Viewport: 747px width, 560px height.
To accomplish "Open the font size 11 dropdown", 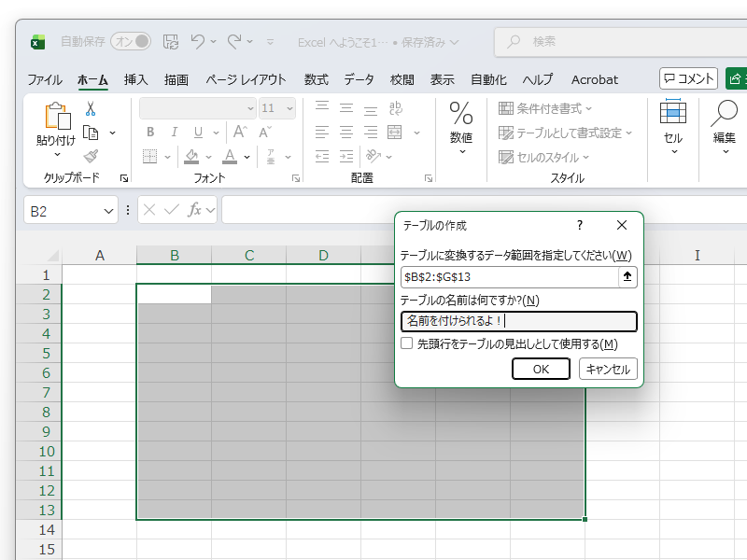I will coord(289,108).
